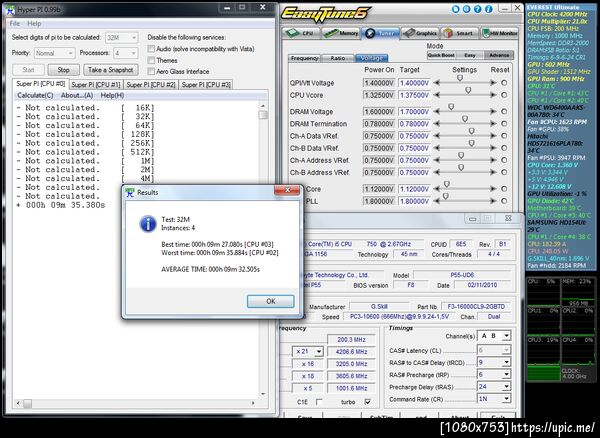
Task: Toggle the turbo checkbox
Action: coord(367,402)
